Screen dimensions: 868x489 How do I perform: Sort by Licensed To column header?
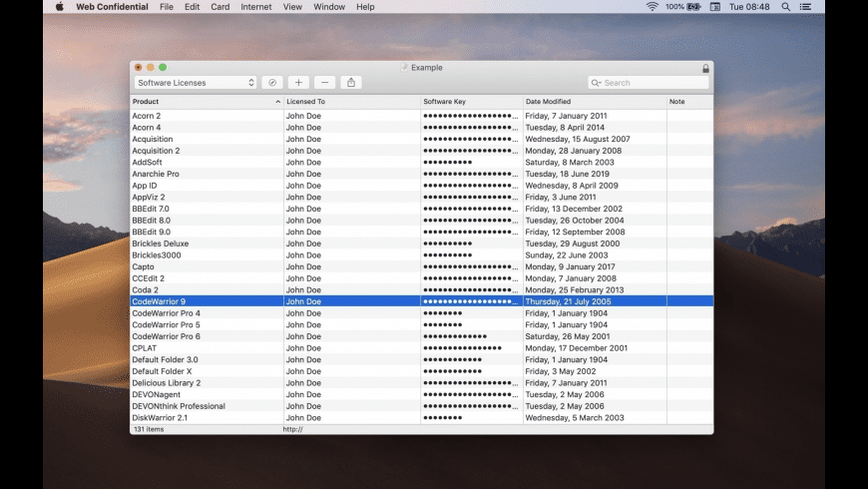coord(352,102)
